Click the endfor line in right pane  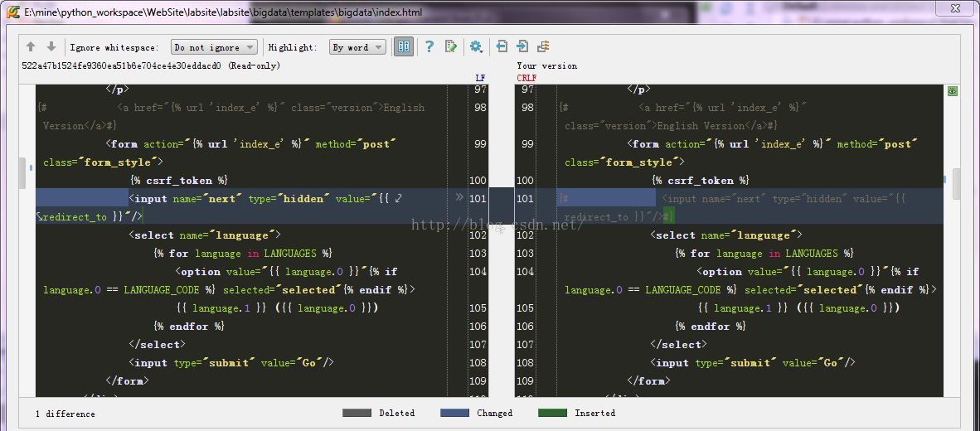pyautogui.click(x=711, y=327)
